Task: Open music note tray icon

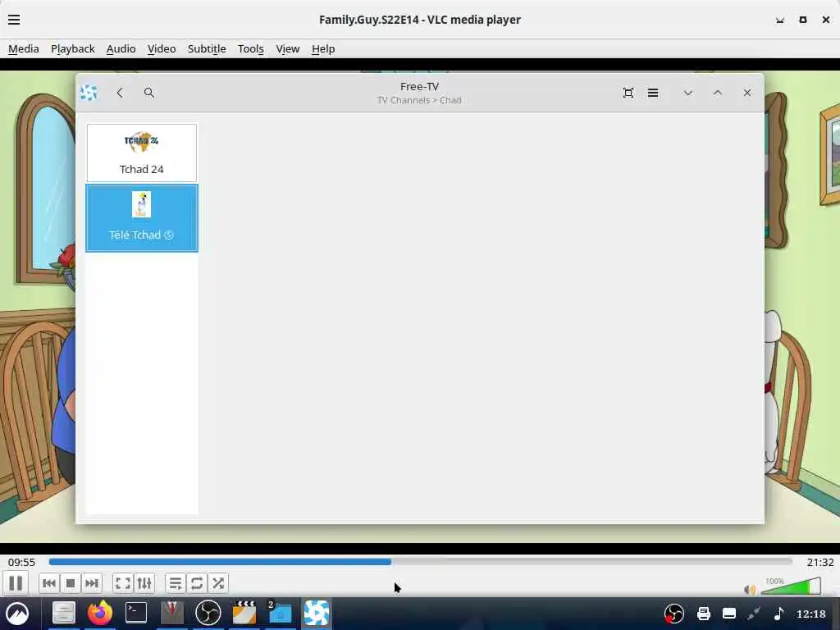Action: pos(779,614)
